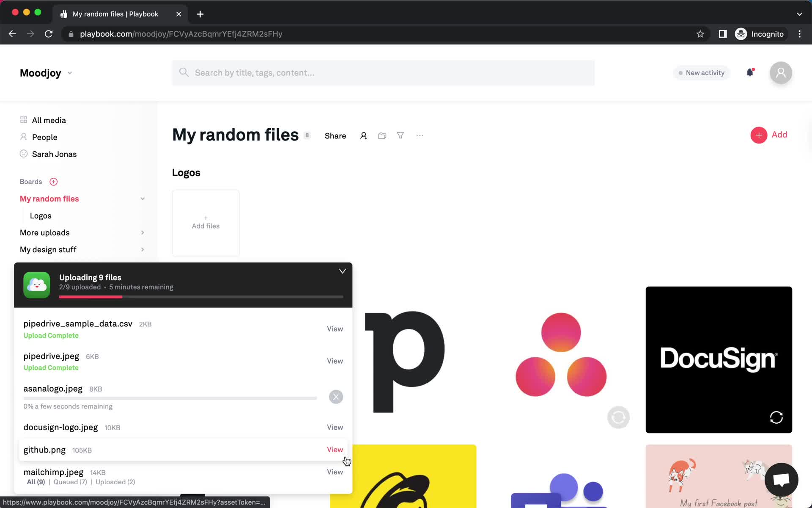Click the person/assign icon next to Share
The width and height of the screenshot is (812, 508).
click(363, 136)
